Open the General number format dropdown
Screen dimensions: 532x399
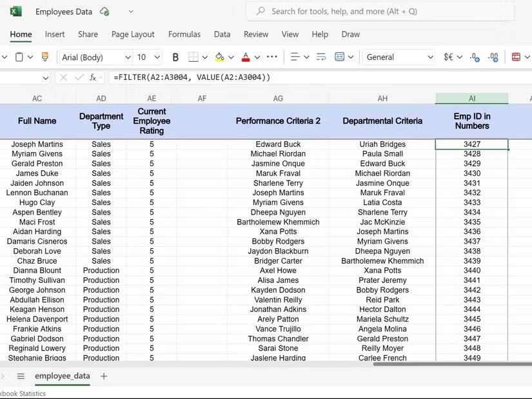[431, 57]
